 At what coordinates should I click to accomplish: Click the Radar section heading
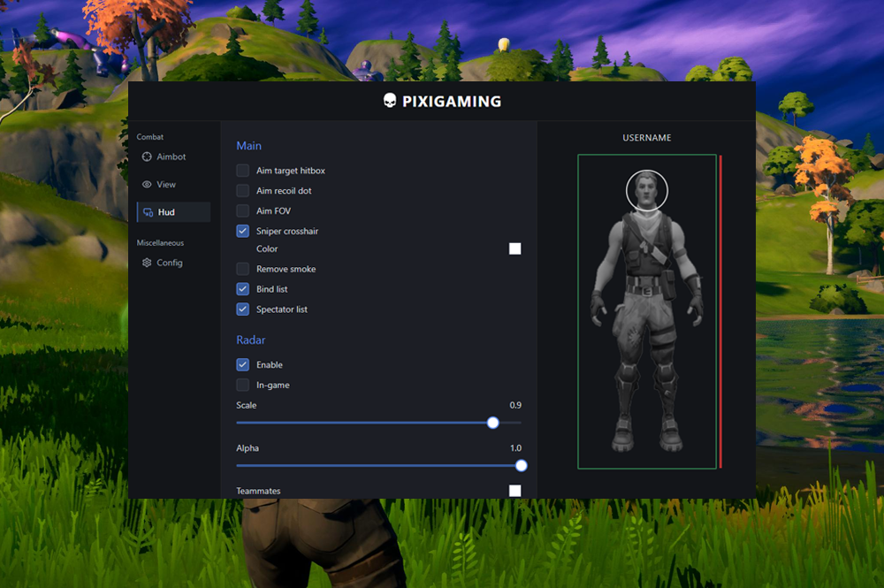pos(251,340)
